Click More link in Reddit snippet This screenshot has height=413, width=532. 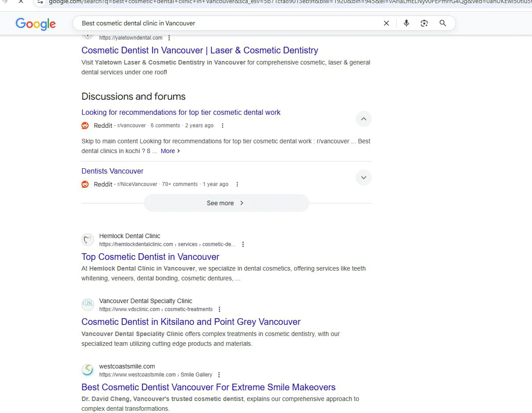171,151
